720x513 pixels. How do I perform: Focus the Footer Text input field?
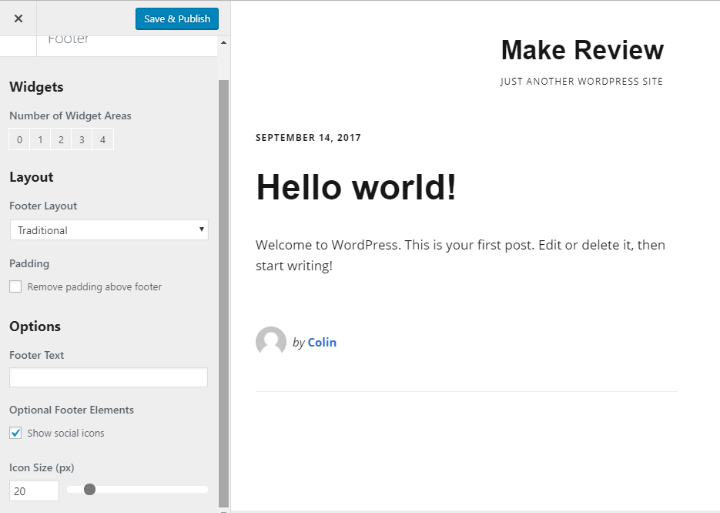click(x=108, y=377)
